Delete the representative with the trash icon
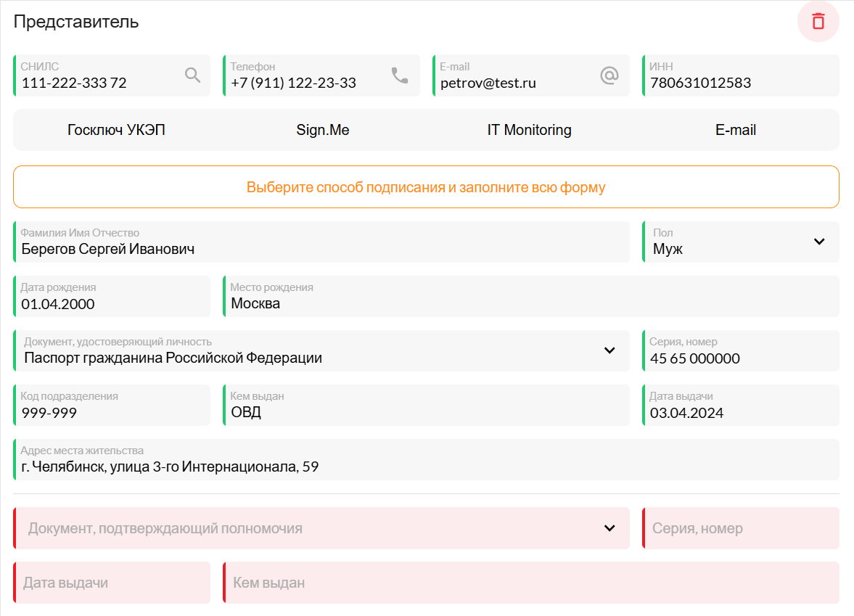 pyautogui.click(x=818, y=22)
